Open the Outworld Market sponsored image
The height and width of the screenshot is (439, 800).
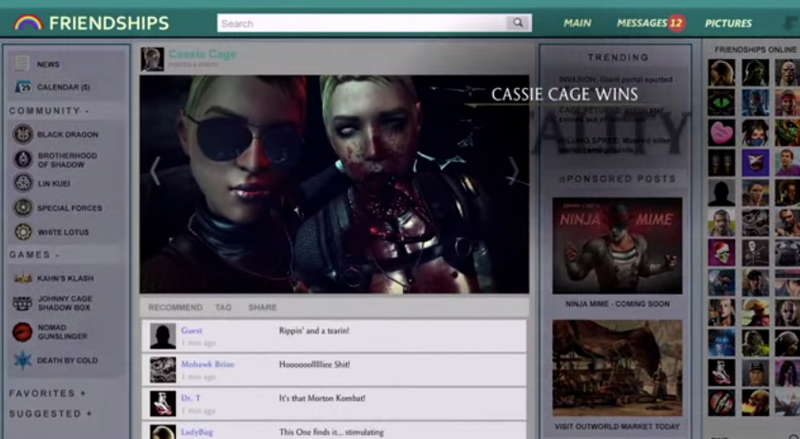(x=617, y=368)
